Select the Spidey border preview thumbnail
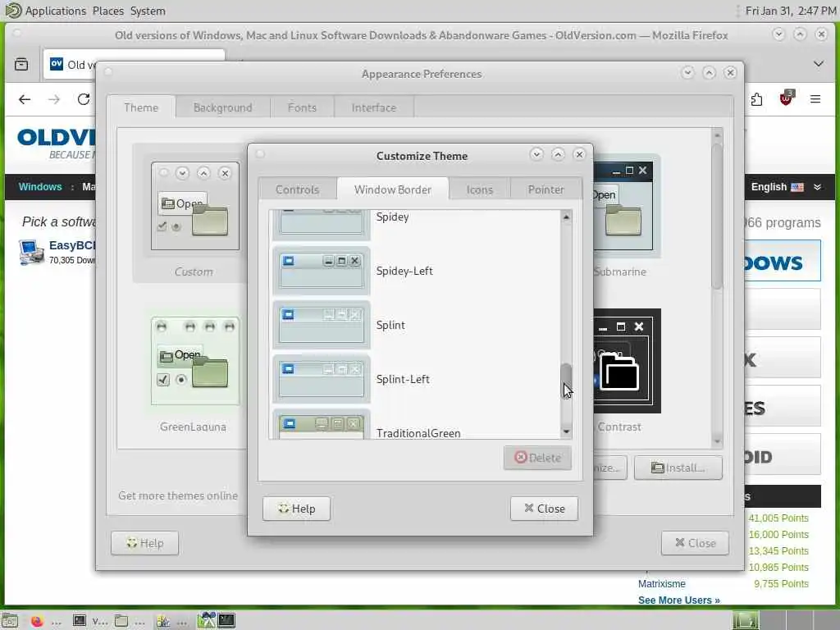Image resolution: width=840 pixels, height=630 pixels. click(322, 224)
